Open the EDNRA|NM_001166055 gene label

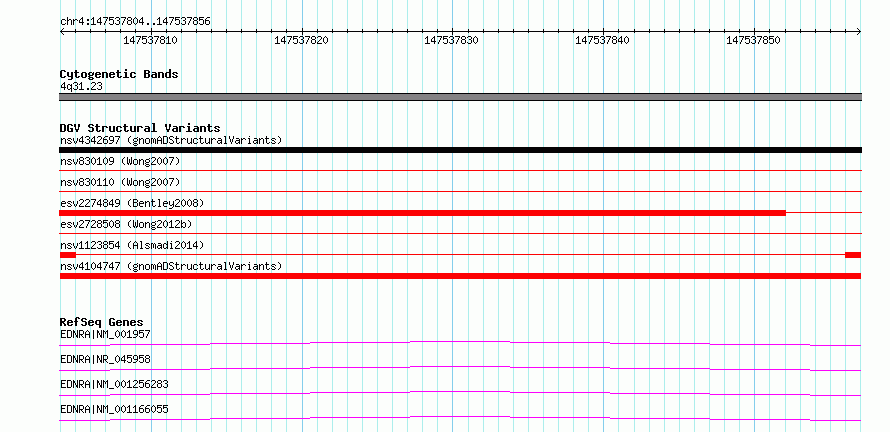(114, 409)
